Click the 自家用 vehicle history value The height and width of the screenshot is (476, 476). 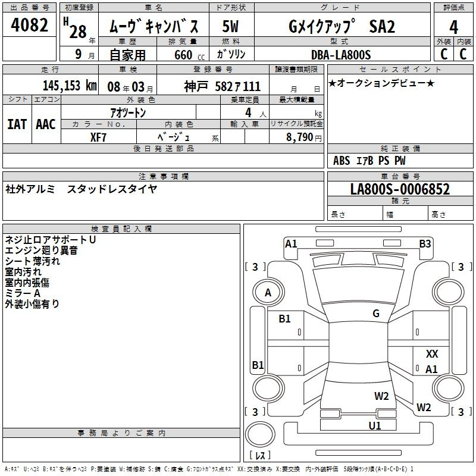[x=127, y=55]
